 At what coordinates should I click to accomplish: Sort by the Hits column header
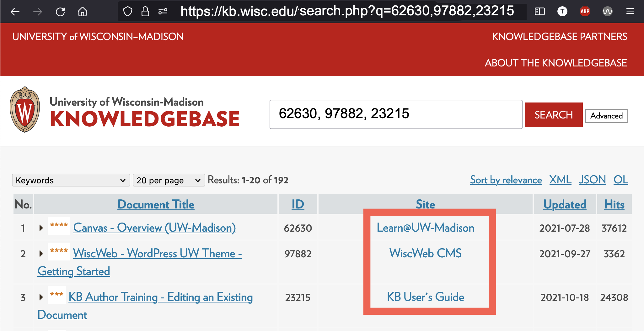click(614, 204)
